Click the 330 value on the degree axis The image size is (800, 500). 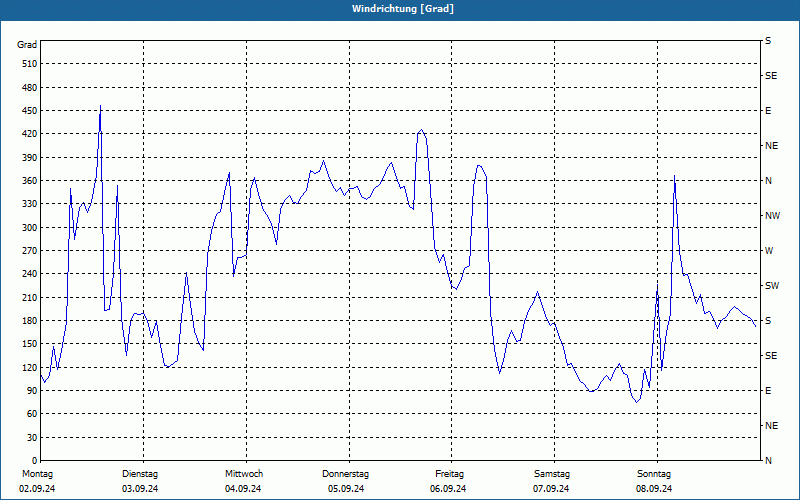[x=30, y=204]
